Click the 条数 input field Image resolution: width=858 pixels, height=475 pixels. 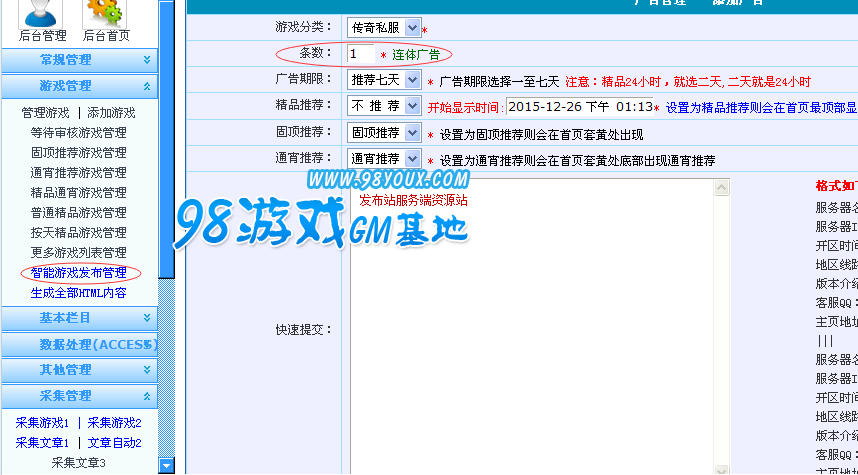coord(361,54)
